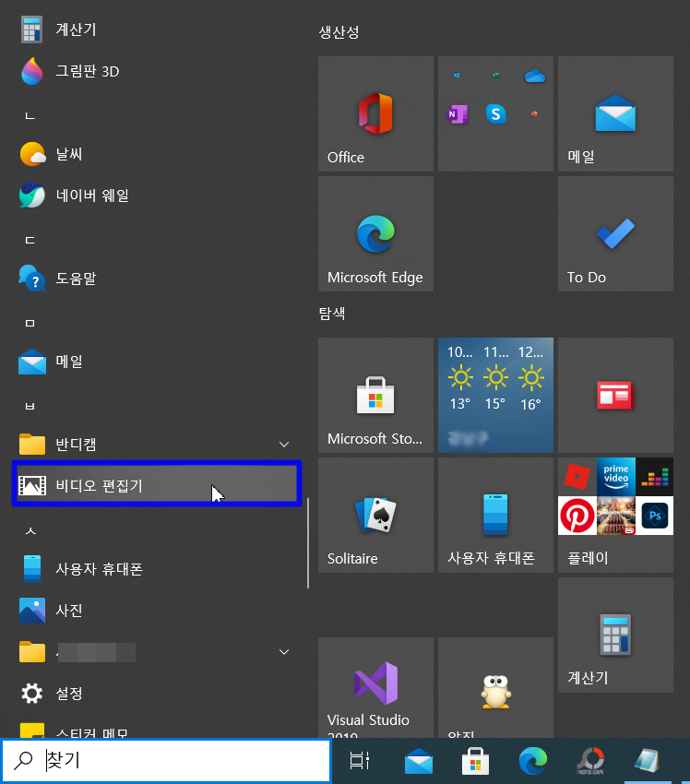
Task: Open PhotoScape from the taskbar
Action: [590, 761]
